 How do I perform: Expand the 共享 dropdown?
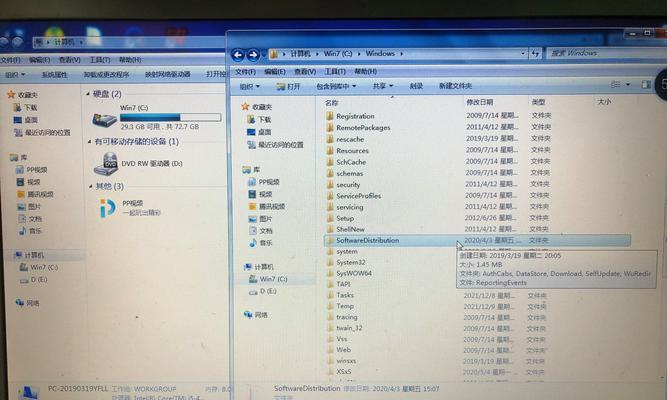click(383, 86)
